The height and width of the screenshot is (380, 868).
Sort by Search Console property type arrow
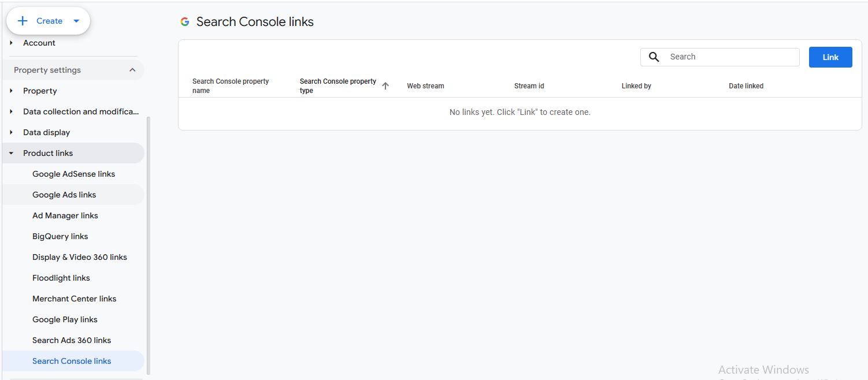click(x=385, y=86)
